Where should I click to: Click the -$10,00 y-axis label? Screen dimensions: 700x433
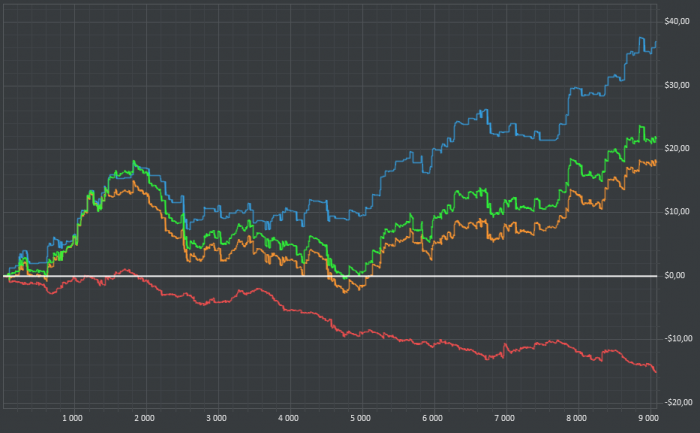pyautogui.click(x=678, y=339)
